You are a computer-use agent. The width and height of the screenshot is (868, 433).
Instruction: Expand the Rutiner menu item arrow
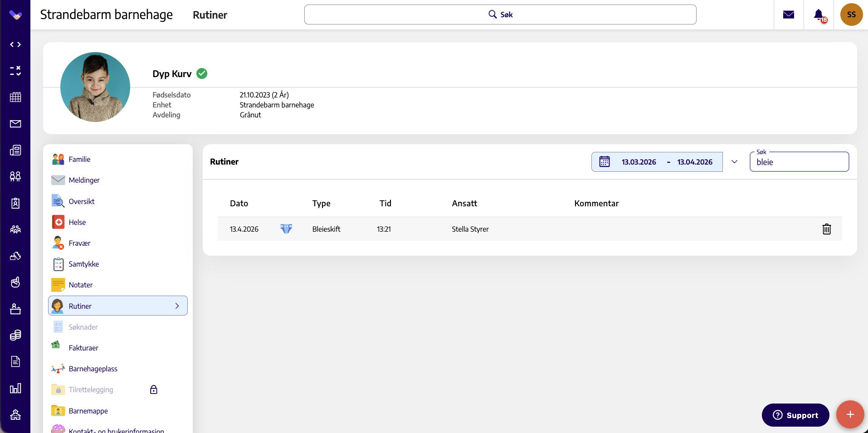coord(177,306)
